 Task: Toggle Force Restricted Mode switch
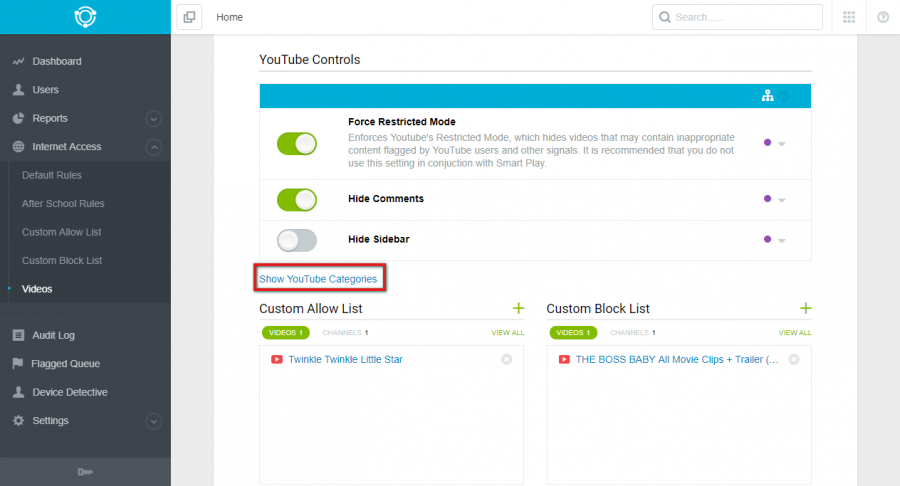[297, 143]
